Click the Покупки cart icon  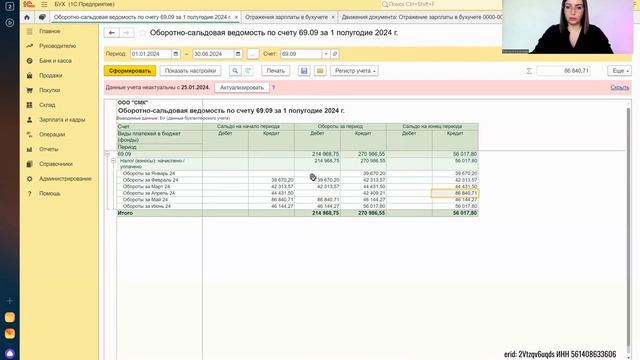pos(29,90)
